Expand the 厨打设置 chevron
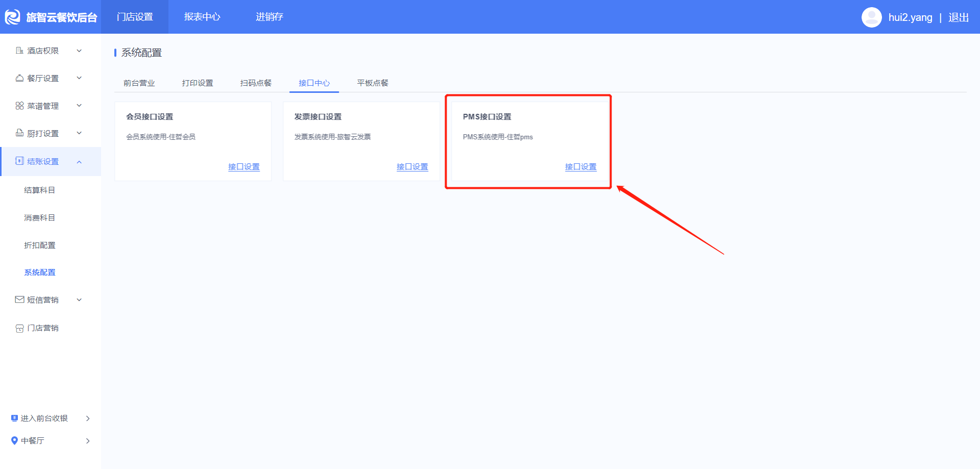 [79, 133]
